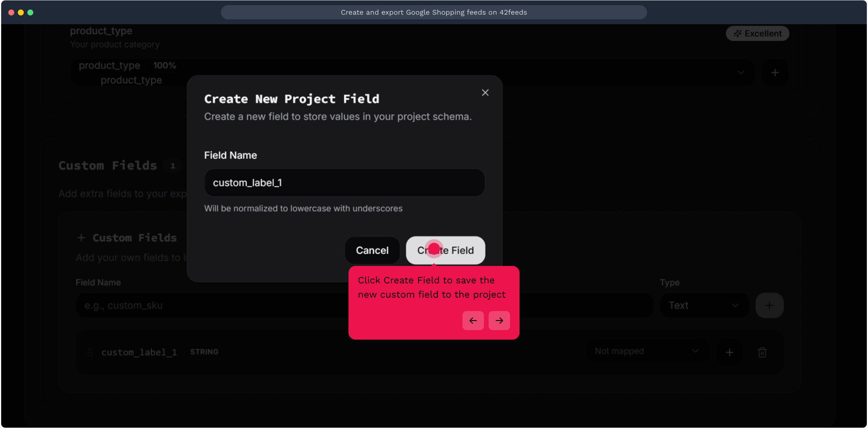
Task: Click the plus icon beside Custom Fields heading
Action: point(81,238)
